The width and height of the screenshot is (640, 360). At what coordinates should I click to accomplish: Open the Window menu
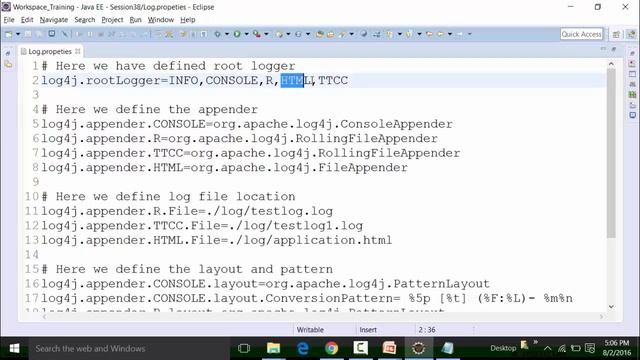pos(160,20)
